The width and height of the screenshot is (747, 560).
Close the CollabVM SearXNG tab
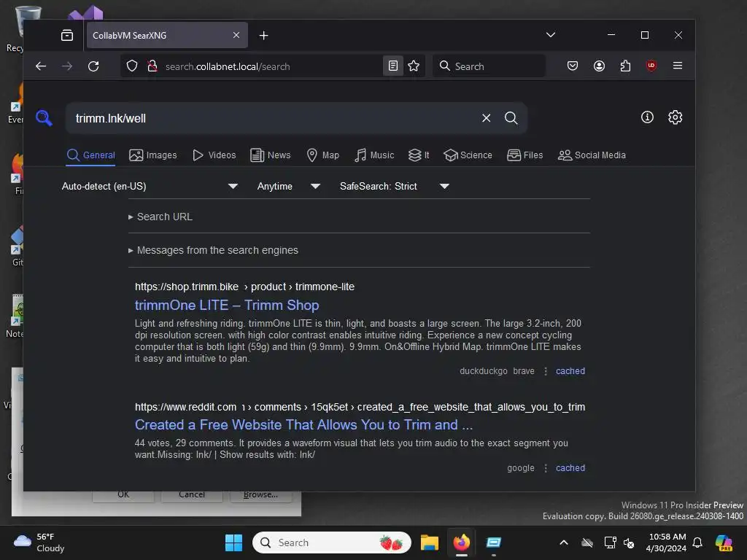tap(236, 35)
